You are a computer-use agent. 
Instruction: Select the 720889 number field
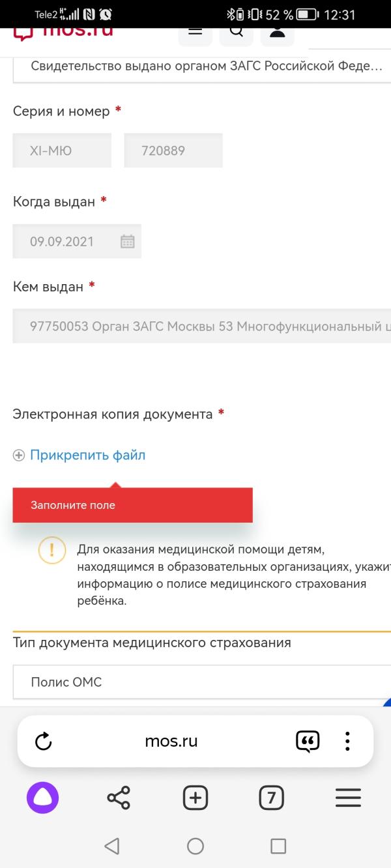173,151
